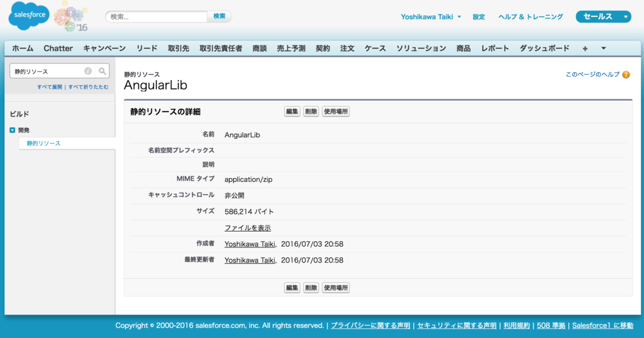
Task: Select 静的リソース in the sidebar tree
Action: tap(43, 143)
